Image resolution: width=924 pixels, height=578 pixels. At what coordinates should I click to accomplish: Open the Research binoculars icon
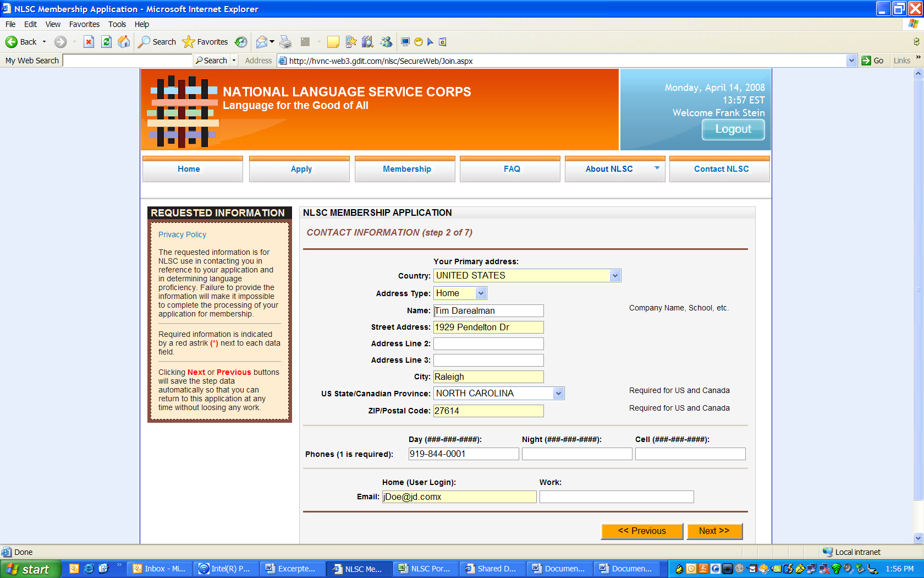368,42
